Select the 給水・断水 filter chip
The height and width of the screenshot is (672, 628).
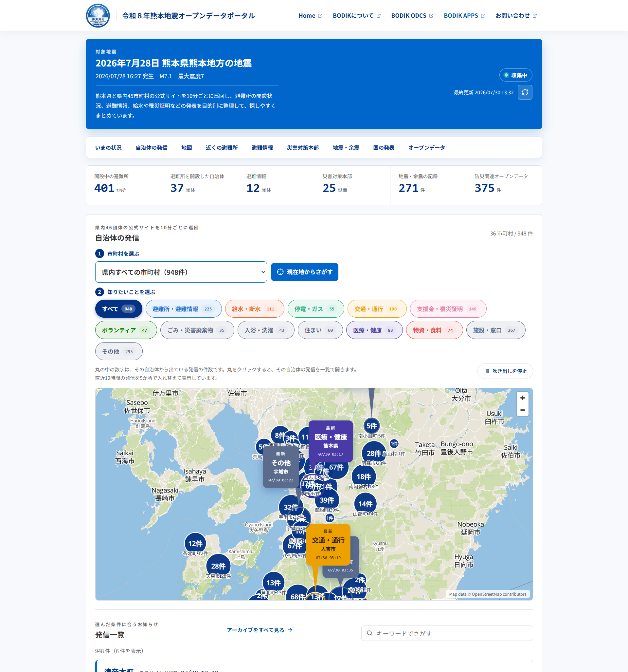coord(254,308)
